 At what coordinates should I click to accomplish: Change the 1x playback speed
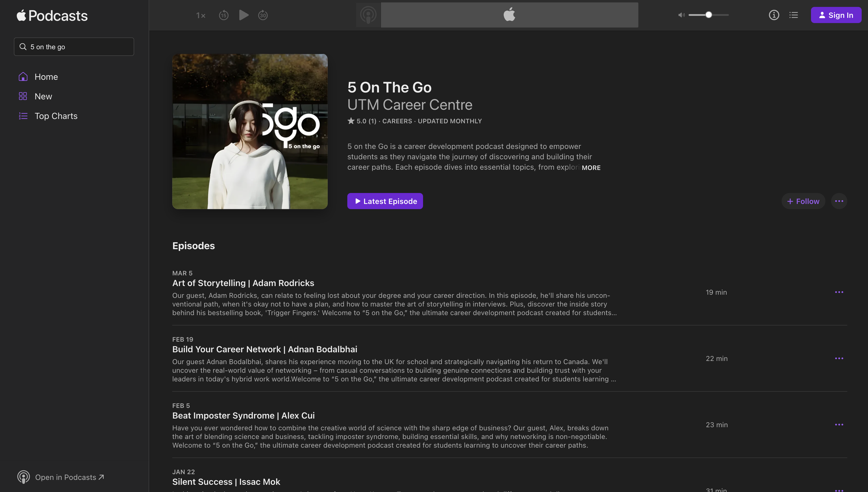pos(201,15)
